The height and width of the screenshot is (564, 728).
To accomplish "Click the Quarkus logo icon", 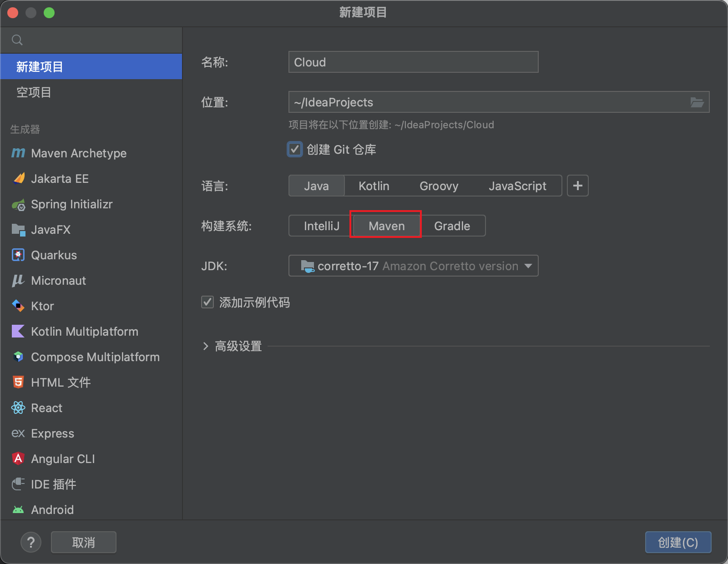I will point(18,255).
